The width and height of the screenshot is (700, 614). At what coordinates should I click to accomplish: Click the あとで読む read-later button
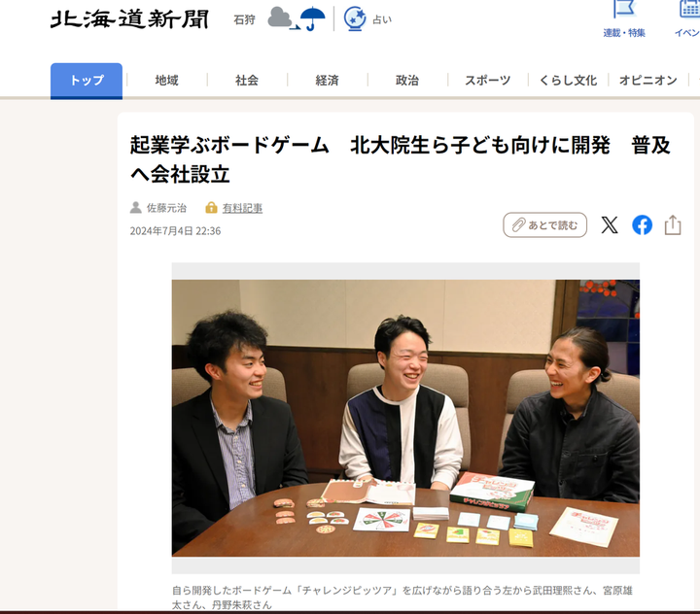(x=544, y=224)
